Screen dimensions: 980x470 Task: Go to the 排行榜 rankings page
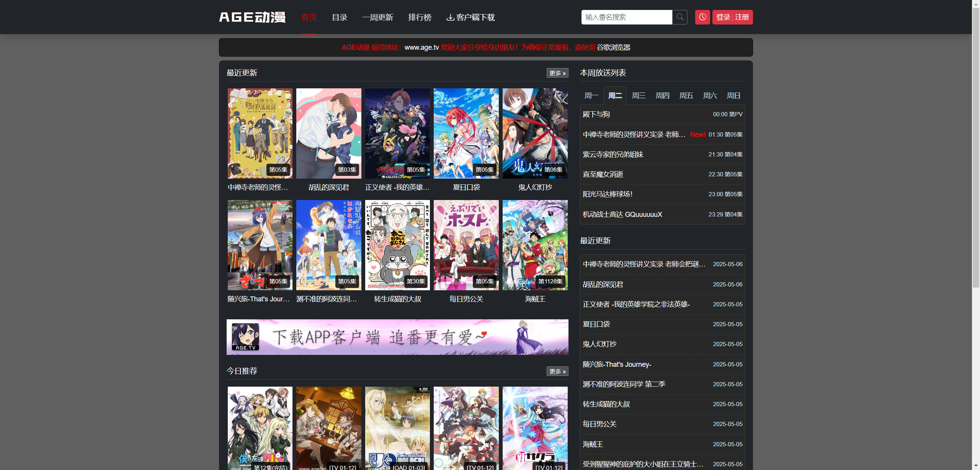pos(420,17)
